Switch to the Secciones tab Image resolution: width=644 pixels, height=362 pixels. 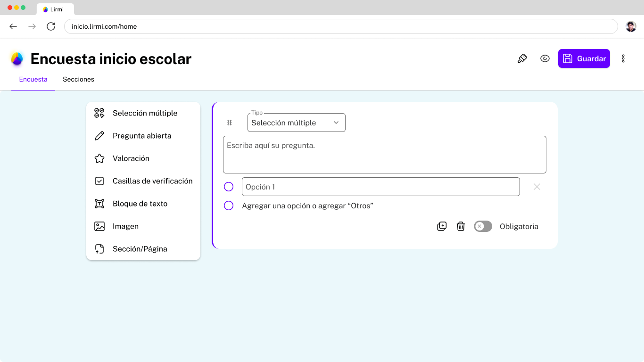point(78,79)
